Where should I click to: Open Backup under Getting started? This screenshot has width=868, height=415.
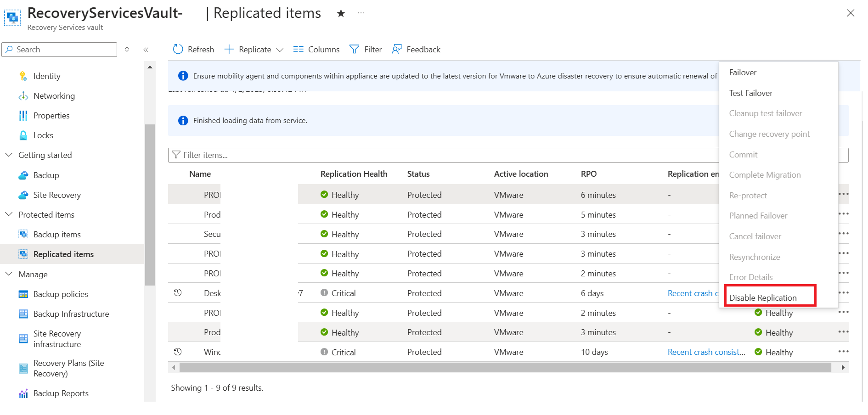click(x=46, y=175)
